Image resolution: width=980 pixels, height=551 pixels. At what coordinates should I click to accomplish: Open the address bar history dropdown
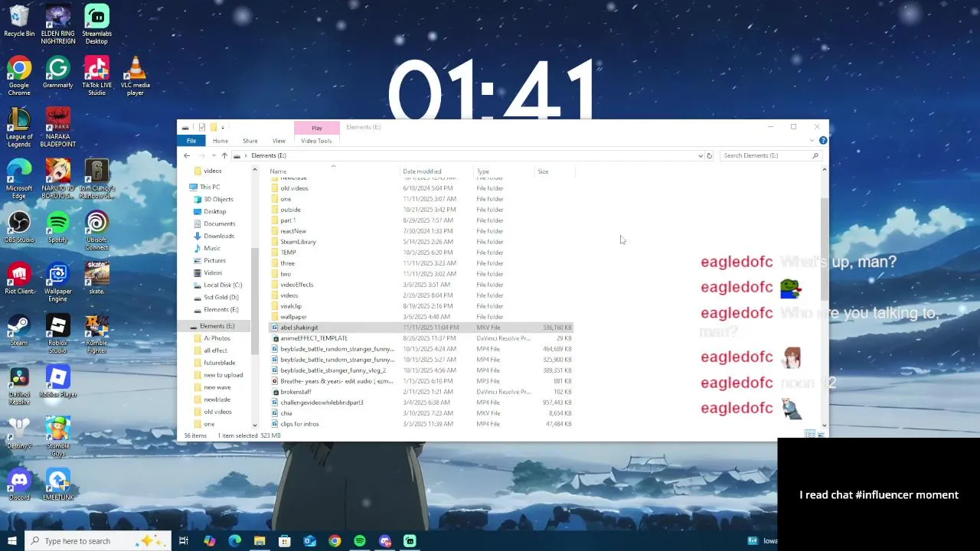(700, 155)
